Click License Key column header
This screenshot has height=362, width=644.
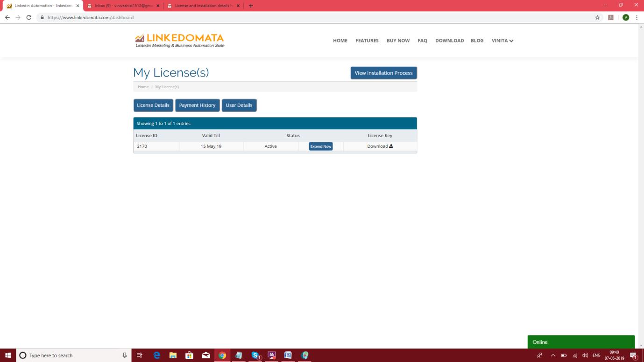click(x=380, y=136)
